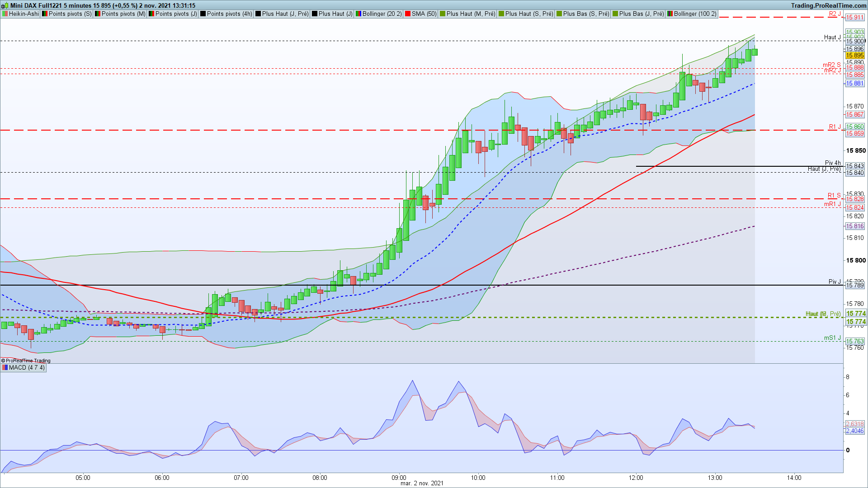Click the Bollinger (100 2) swatch icon
Viewport: 868px width, 488px height.
click(x=670, y=14)
